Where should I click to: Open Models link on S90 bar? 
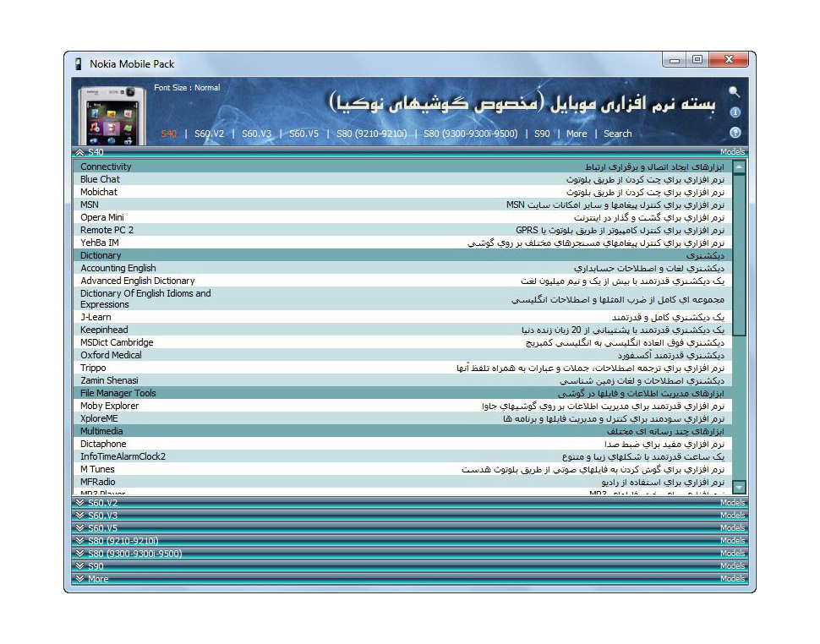tap(732, 566)
